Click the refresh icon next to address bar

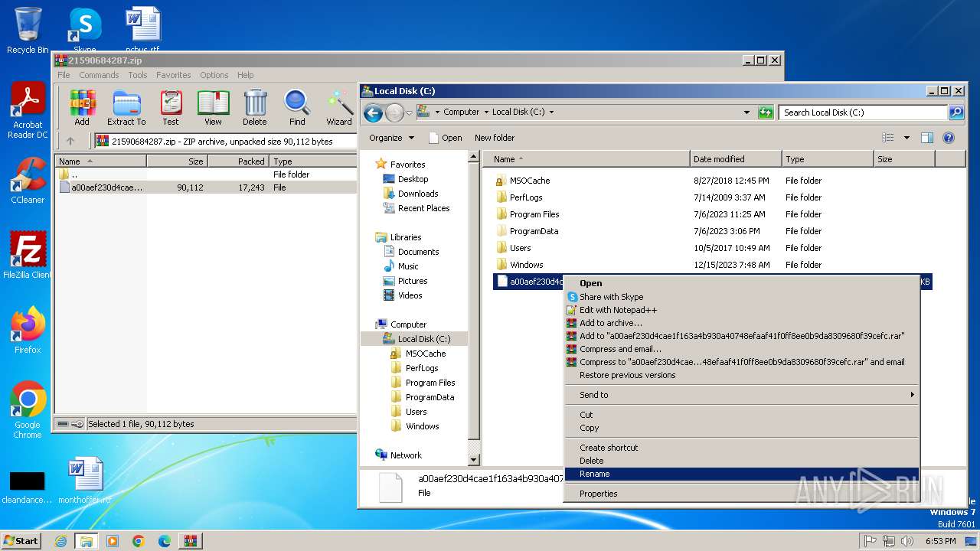766,112
